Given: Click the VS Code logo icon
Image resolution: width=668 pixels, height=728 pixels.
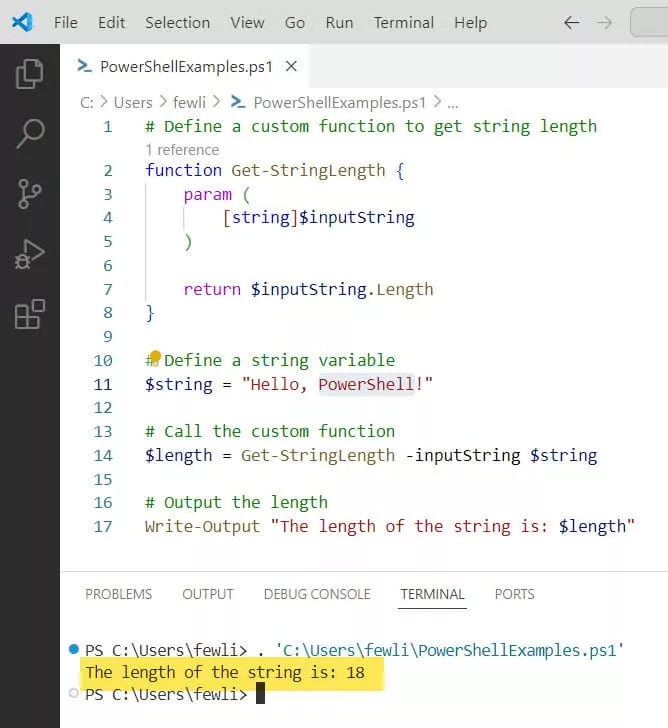Looking at the screenshot, I should (x=22, y=22).
